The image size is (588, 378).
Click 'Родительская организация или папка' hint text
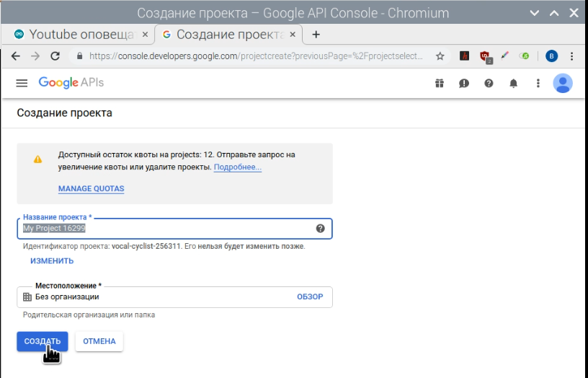tap(89, 315)
